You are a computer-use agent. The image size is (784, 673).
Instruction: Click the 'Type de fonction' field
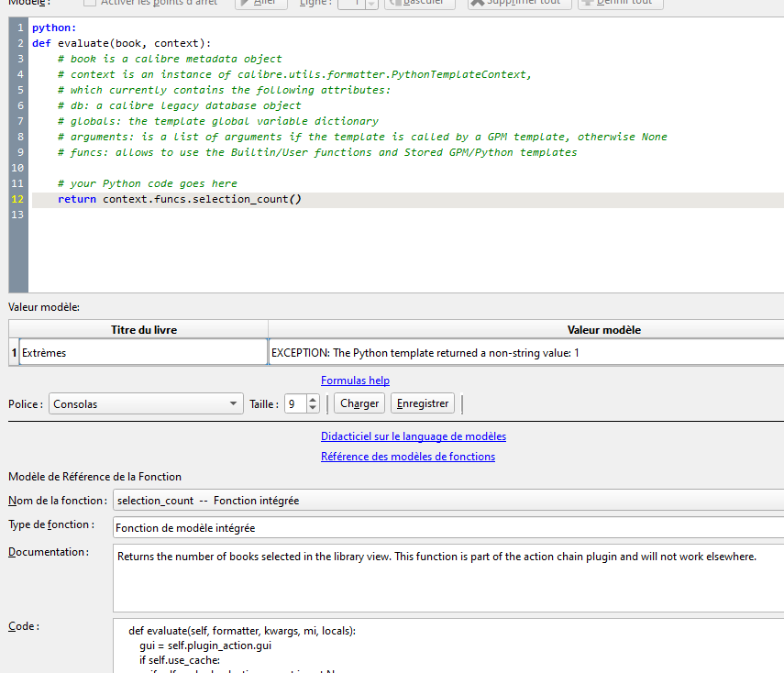pyautogui.click(x=447, y=527)
